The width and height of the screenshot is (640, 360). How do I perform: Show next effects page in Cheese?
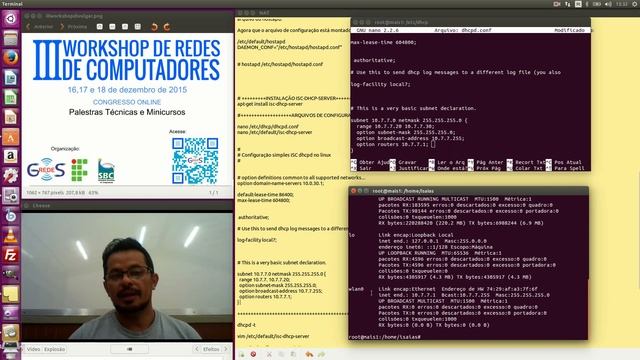[226, 349]
